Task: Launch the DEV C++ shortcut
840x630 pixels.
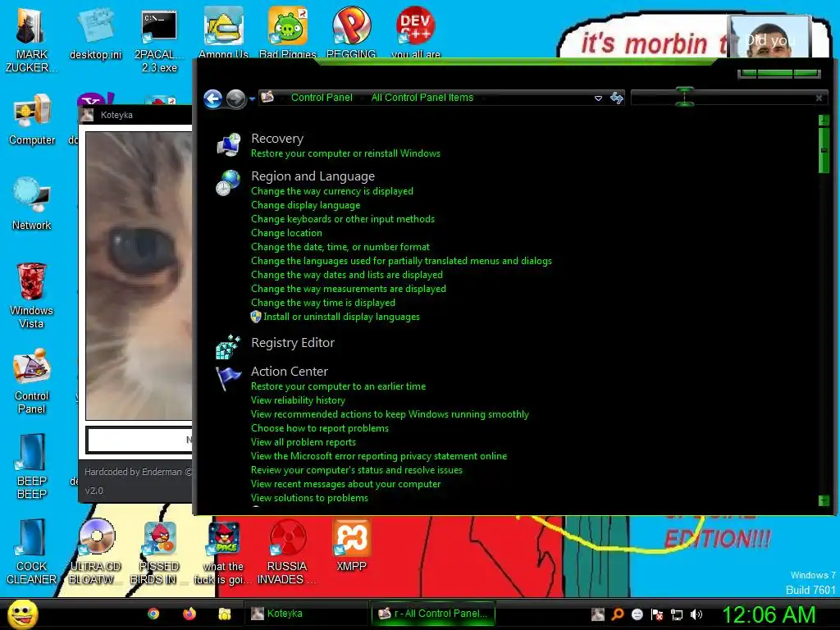Action: [416, 33]
